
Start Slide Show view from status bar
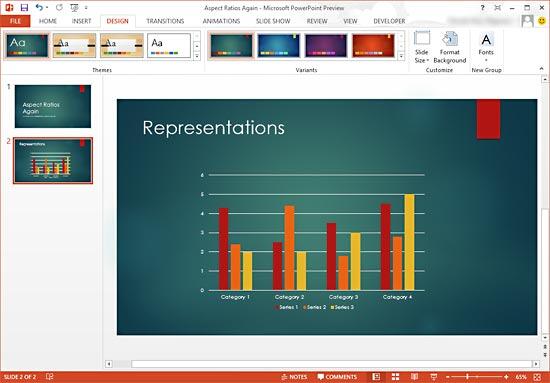pos(434,377)
